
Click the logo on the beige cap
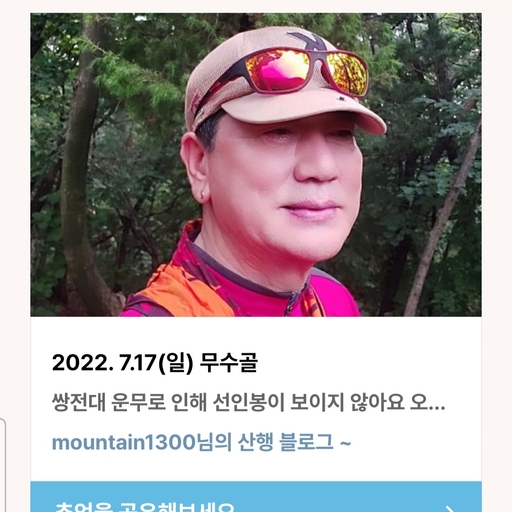click(307, 41)
